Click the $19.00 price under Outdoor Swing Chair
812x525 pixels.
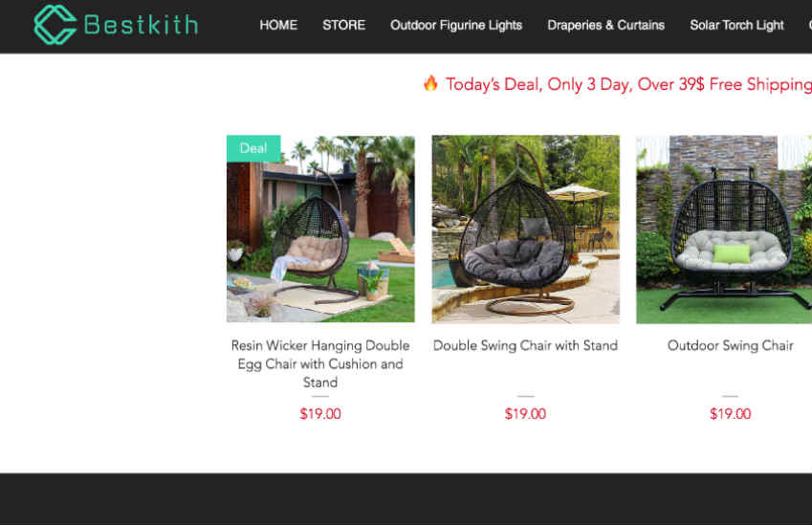[730, 414]
